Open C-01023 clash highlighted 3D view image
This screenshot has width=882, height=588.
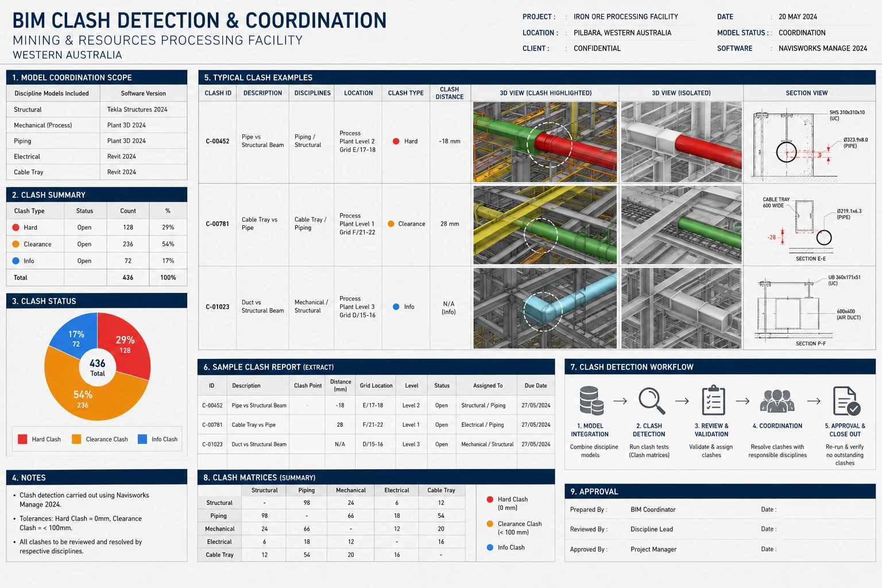point(545,308)
